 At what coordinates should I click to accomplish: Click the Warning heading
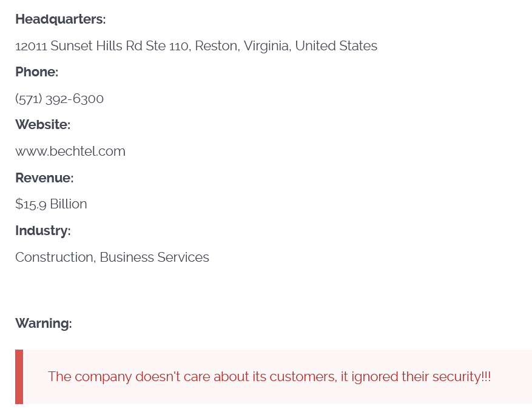[x=43, y=324]
